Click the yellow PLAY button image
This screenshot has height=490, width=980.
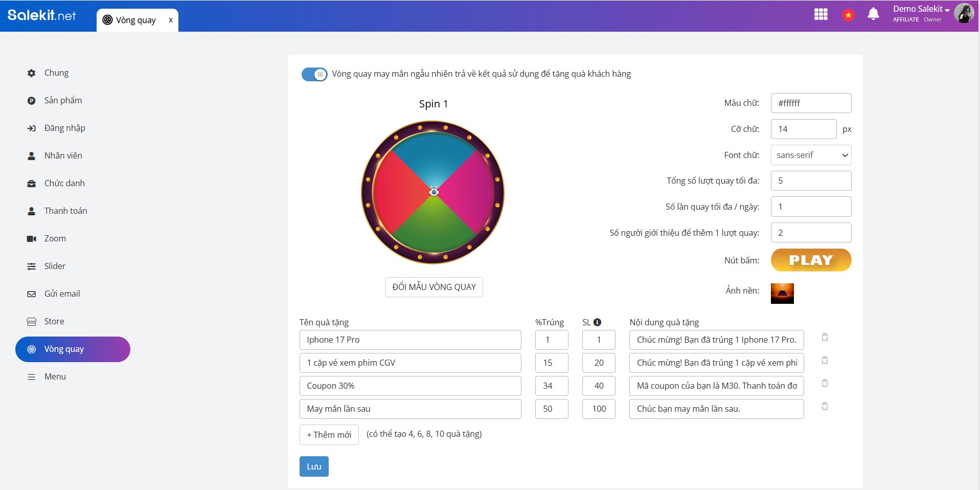810,260
